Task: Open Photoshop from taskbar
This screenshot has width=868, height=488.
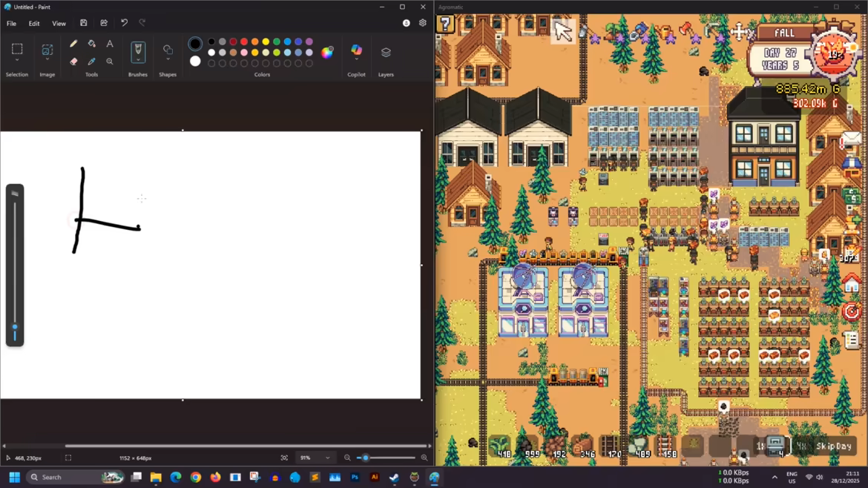Action: coord(355,477)
